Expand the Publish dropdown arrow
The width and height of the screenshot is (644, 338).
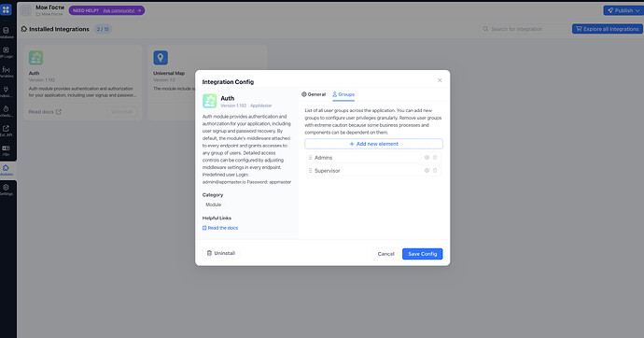(637, 10)
